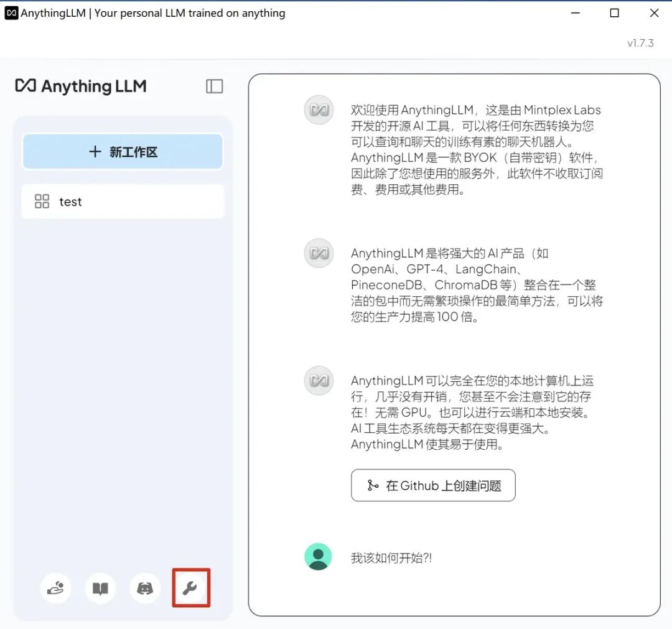This screenshot has width=672, height=629.
Task: Close the AnythingLLM window
Action: [x=654, y=13]
